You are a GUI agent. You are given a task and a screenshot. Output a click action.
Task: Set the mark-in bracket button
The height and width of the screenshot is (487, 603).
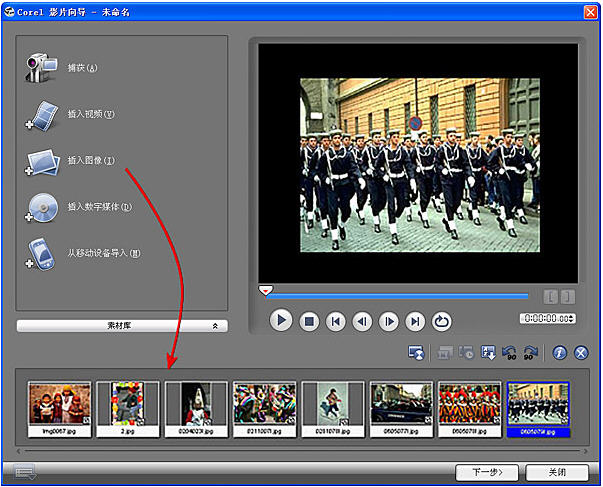tap(550, 297)
